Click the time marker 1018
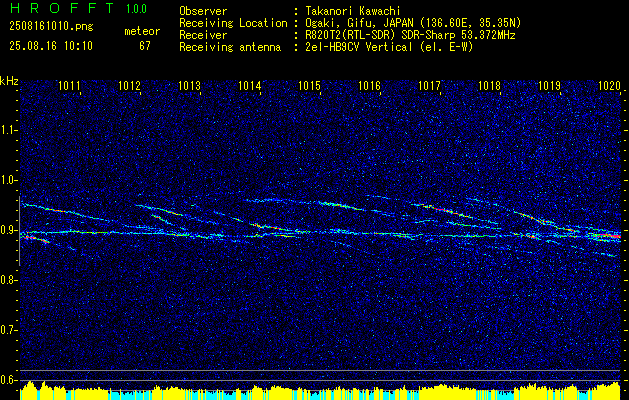Image resolution: width=629 pixels, height=400 pixels. tap(489, 85)
